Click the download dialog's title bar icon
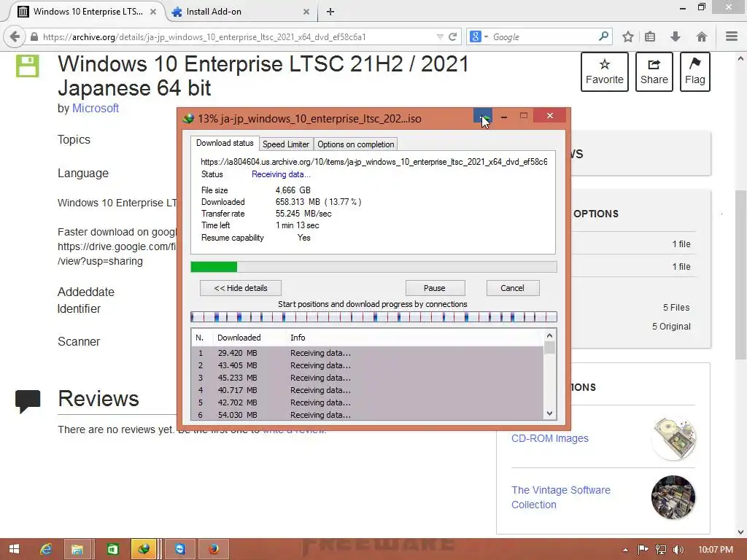 click(188, 119)
